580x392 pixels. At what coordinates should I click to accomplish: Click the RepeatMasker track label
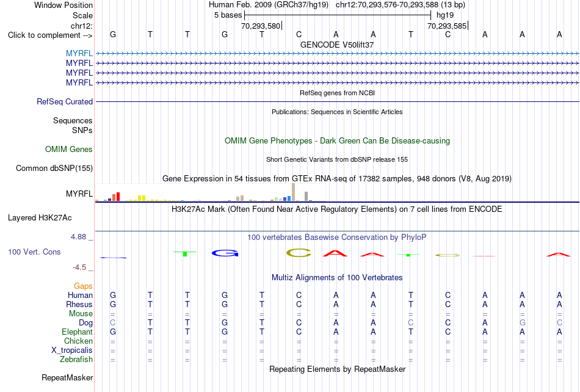[67, 377]
